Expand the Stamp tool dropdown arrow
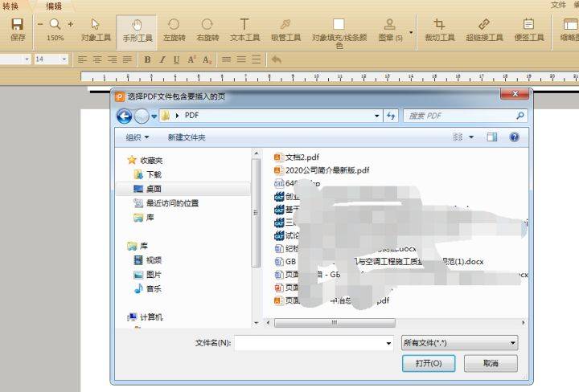 [411, 32]
